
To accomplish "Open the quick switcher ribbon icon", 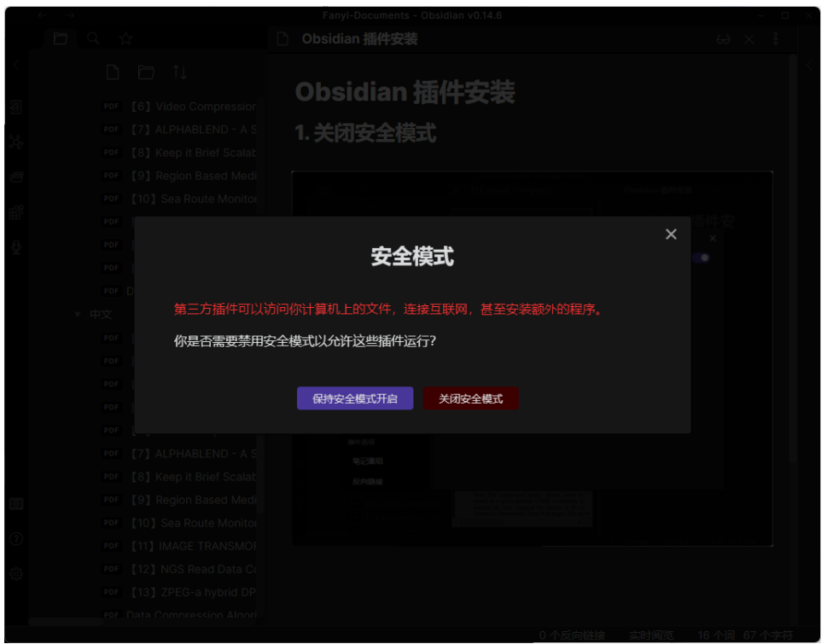I will (16, 107).
